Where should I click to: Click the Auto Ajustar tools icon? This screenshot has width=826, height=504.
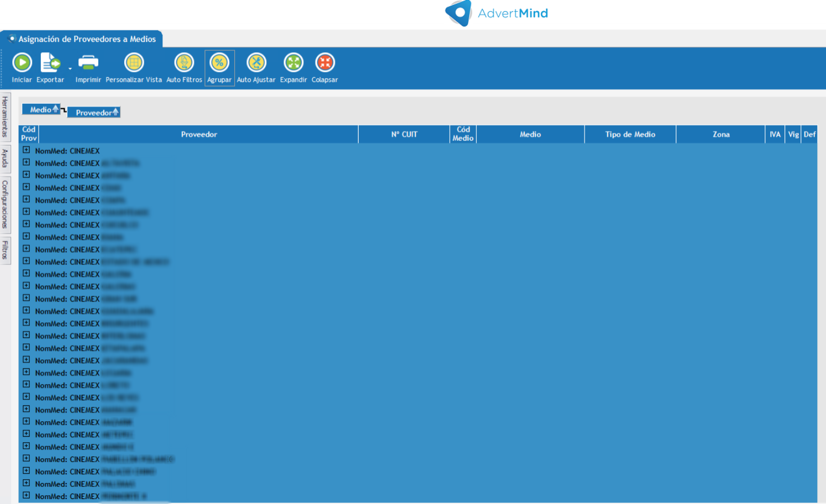[256, 63]
